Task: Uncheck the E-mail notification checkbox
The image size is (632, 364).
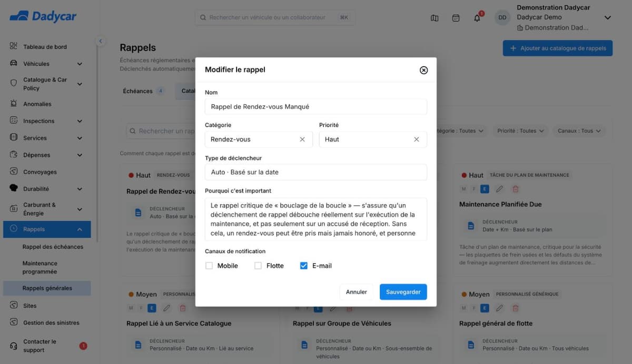Action: pyautogui.click(x=304, y=266)
